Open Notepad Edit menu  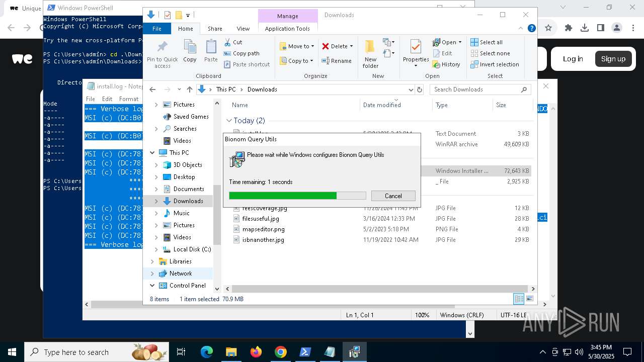pyautogui.click(x=107, y=99)
